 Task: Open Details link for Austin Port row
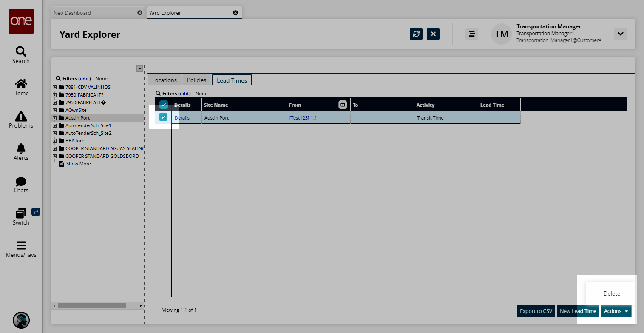click(182, 118)
